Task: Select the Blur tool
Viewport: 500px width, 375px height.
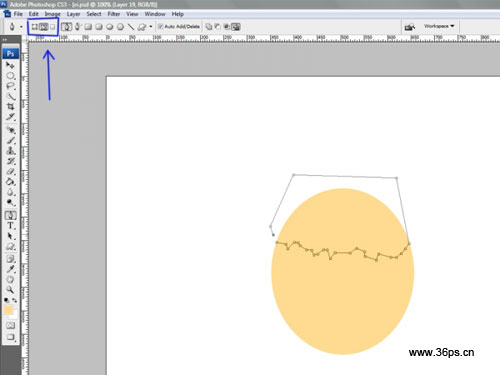Action: 10,192
